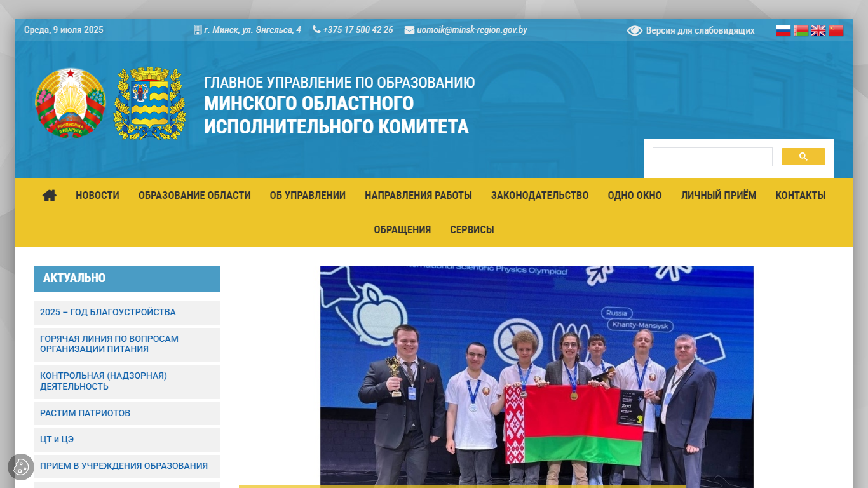Switch site language via the Russian flag
Viewport: 868px width, 488px height.
783,30
